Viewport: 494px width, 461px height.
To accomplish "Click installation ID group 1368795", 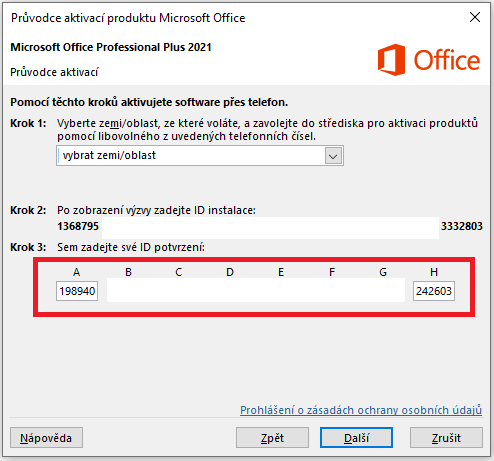I will tap(78, 226).
